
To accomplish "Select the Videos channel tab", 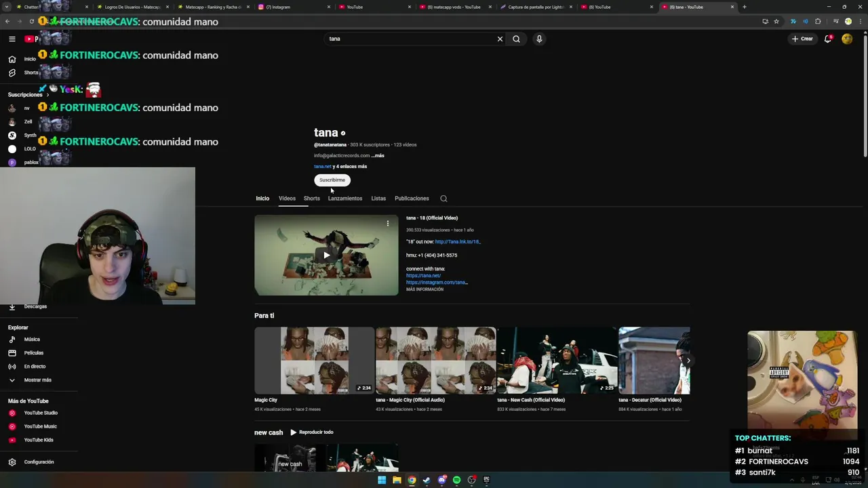I will click(287, 199).
